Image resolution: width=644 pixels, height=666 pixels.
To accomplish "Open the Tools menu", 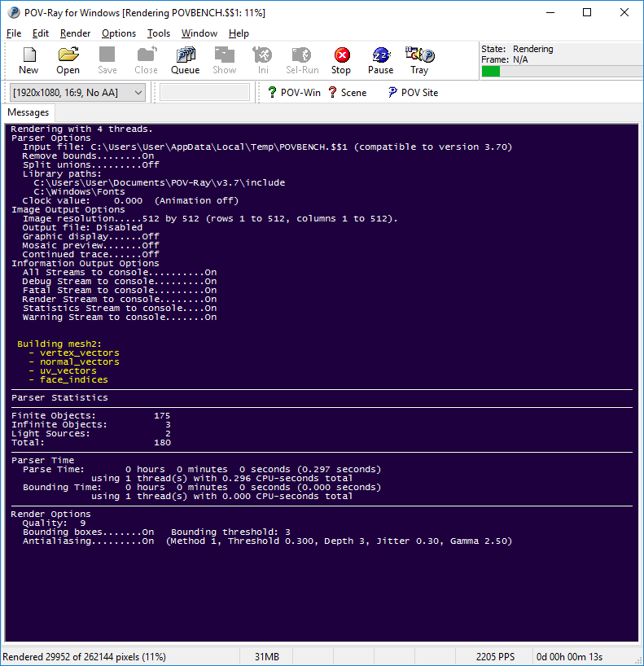I will coord(159,33).
